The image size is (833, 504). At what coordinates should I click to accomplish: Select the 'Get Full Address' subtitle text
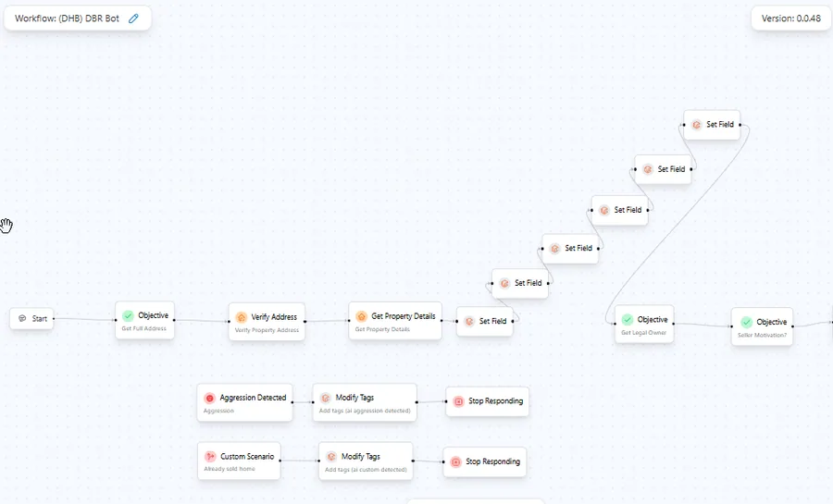pyautogui.click(x=144, y=328)
